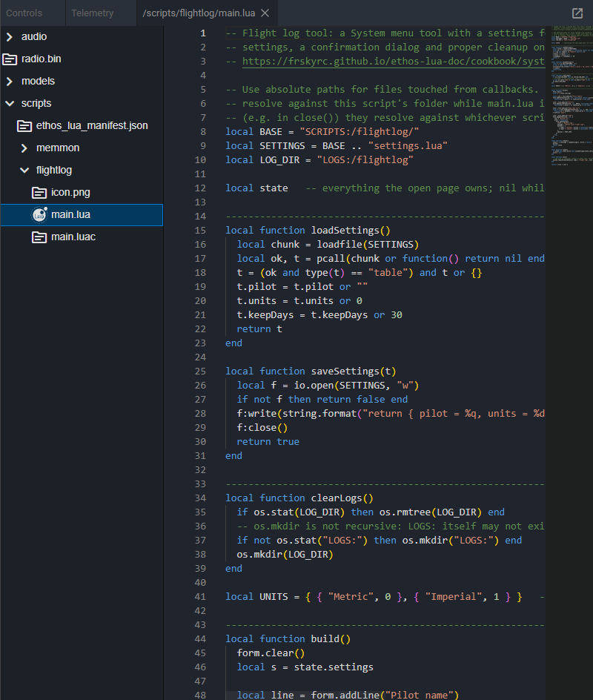
Task: Click loadfile(SETTINGS) on line 16
Action: [x=368, y=245]
